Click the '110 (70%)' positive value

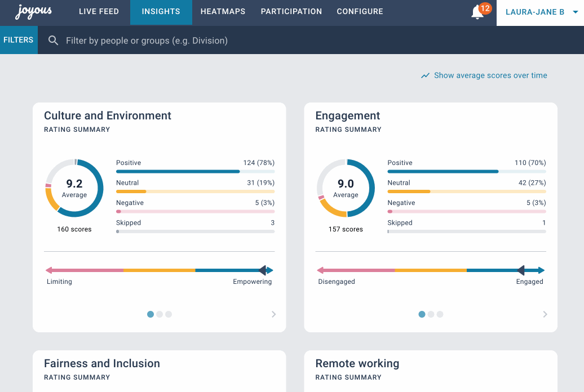pyautogui.click(x=530, y=163)
